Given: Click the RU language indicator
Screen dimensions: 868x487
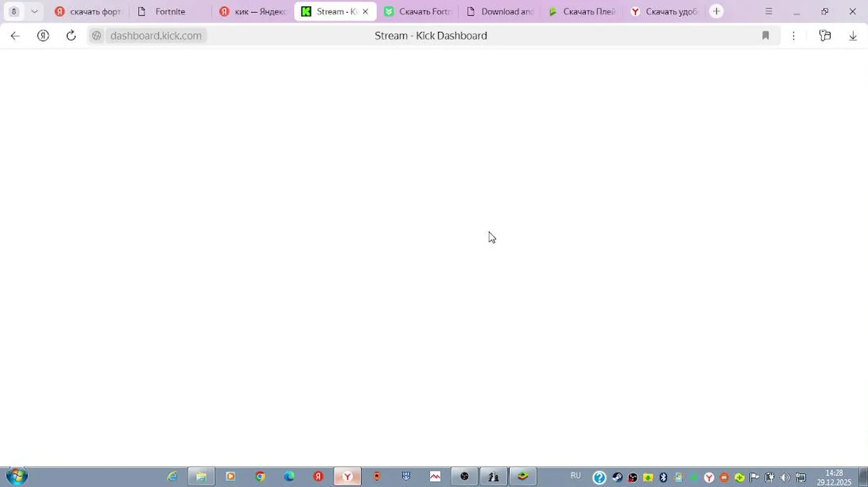Looking at the screenshot, I should [576, 476].
